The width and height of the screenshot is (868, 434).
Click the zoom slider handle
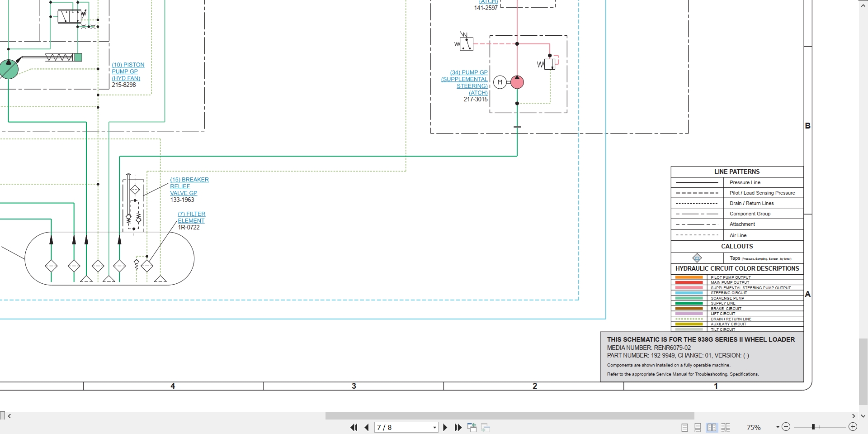[x=813, y=427]
